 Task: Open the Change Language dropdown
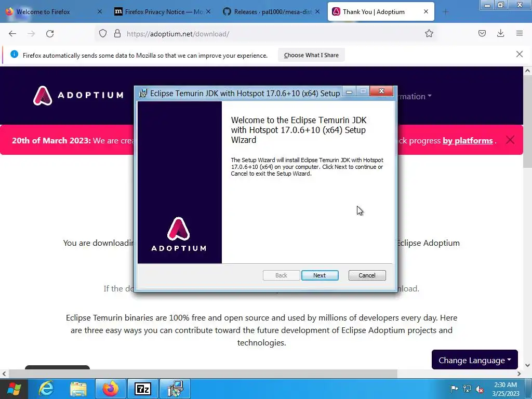[475, 360]
